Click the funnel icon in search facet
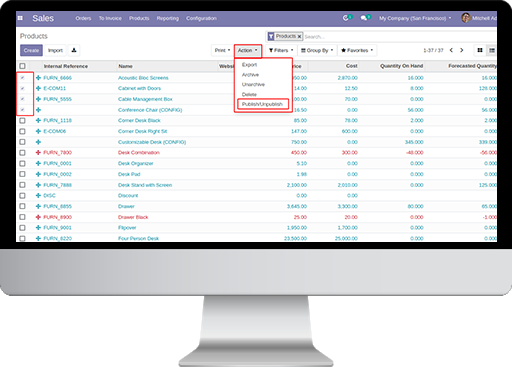Viewport: 512px width, 367px height. point(271,36)
